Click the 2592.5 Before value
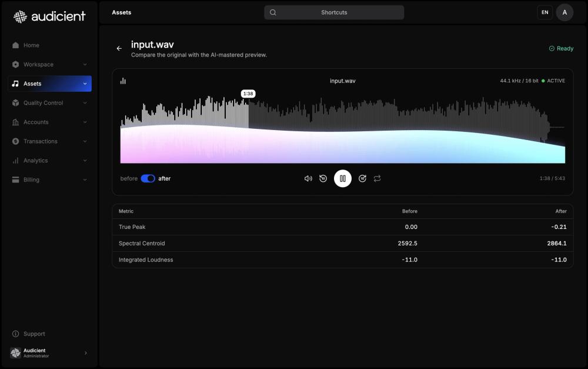This screenshot has width=588, height=369. point(407,243)
